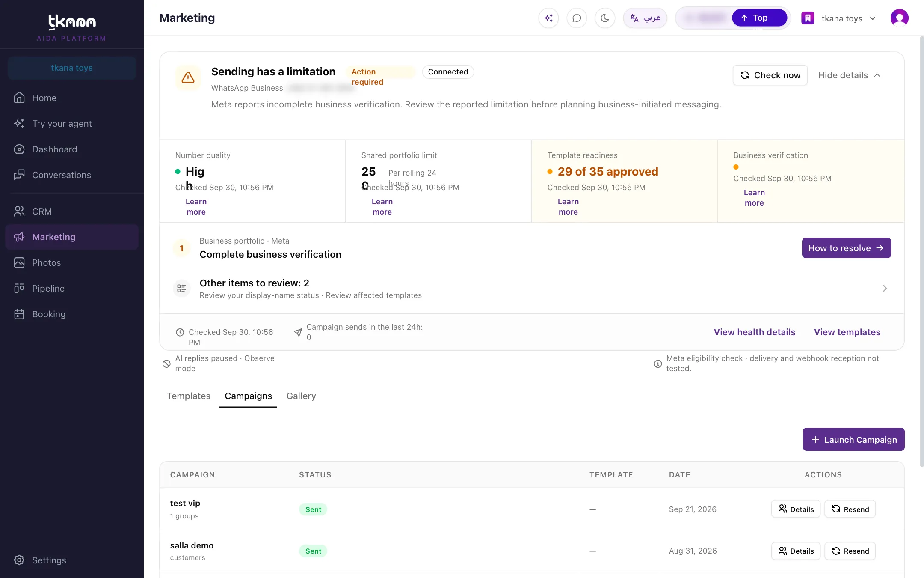Click Learn more under Business verification
Viewport: 924px width, 578px height.
(x=754, y=198)
